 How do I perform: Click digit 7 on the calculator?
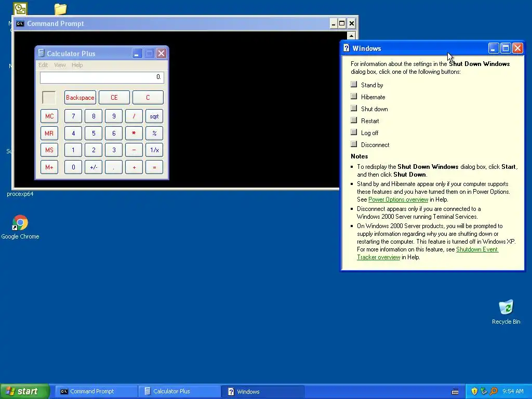coord(73,116)
